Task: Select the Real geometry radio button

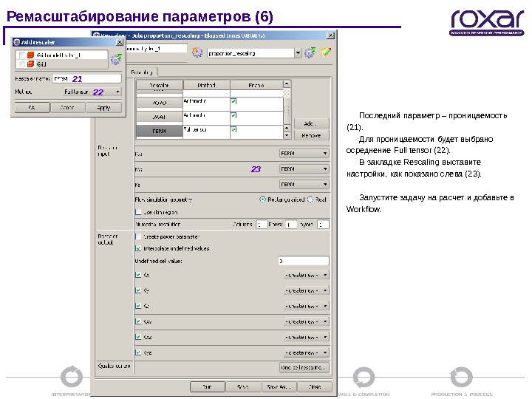Action: click(x=310, y=199)
